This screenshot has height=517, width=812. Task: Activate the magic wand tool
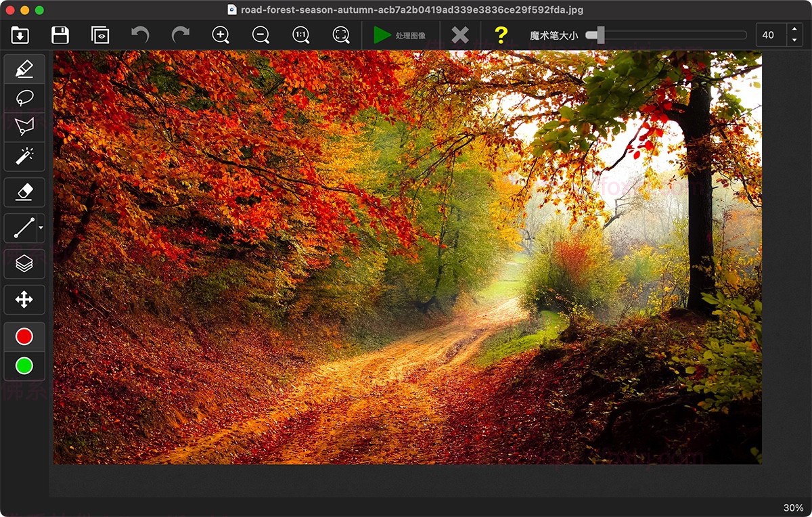pyautogui.click(x=24, y=157)
